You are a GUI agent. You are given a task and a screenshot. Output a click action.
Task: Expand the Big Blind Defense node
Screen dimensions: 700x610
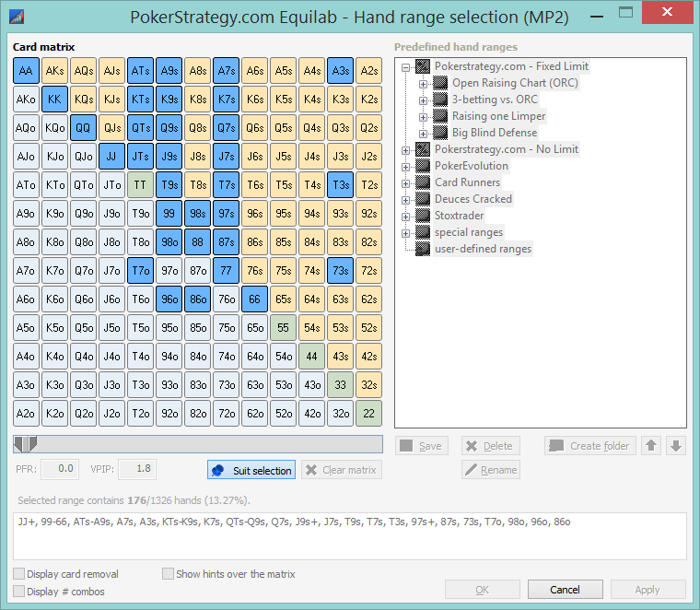423,134
